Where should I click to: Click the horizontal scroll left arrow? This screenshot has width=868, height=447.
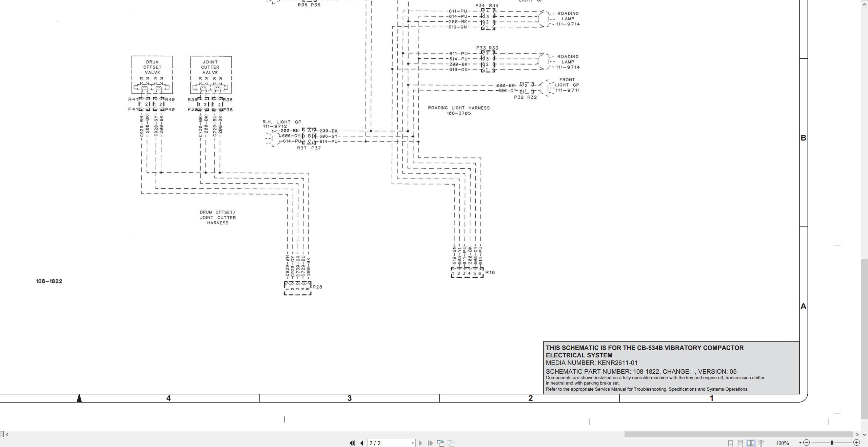coord(7,434)
